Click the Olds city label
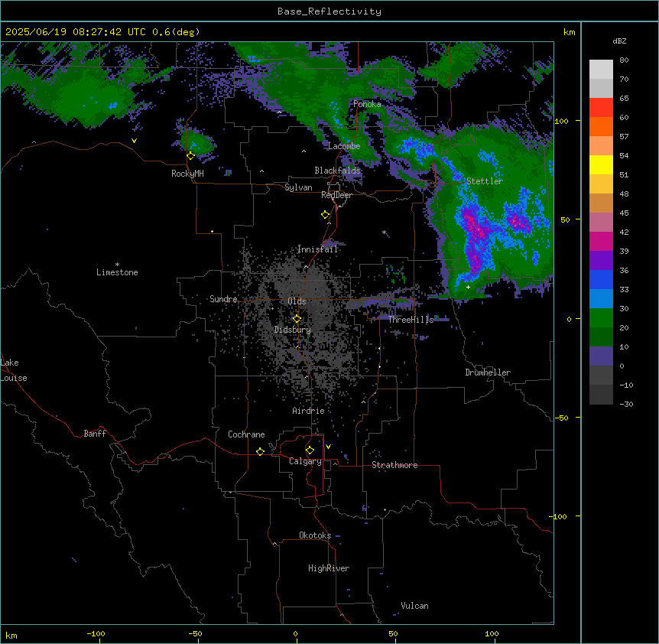The width and height of the screenshot is (659, 644). (297, 301)
